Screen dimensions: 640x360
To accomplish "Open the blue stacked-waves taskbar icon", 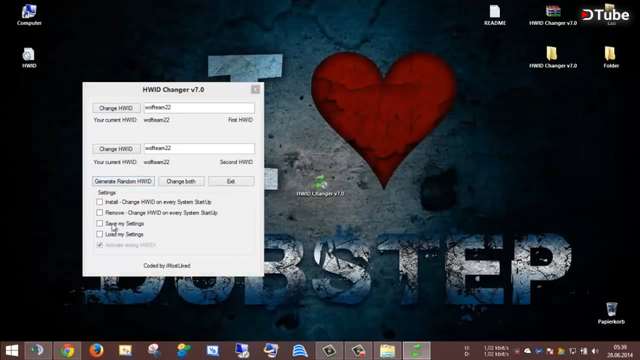I will point(300,351).
